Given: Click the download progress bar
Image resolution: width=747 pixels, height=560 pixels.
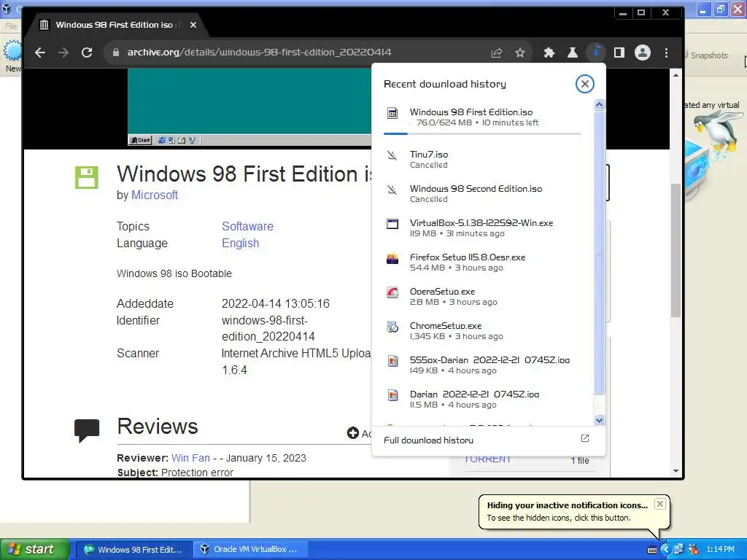Looking at the screenshot, I should click(482, 134).
